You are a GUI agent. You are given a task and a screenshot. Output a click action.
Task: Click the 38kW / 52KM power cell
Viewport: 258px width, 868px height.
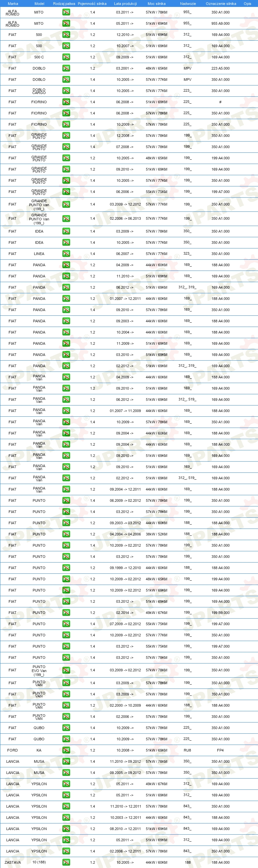[x=157, y=534]
